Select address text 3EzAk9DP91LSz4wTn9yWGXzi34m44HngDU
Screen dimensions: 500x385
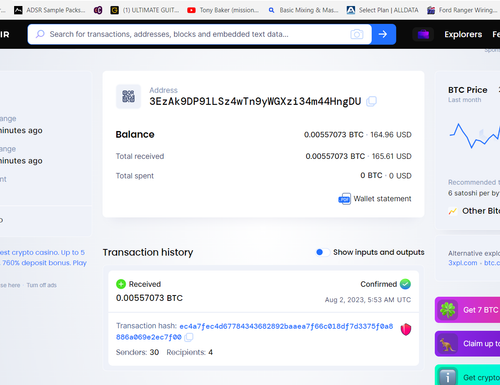click(255, 101)
